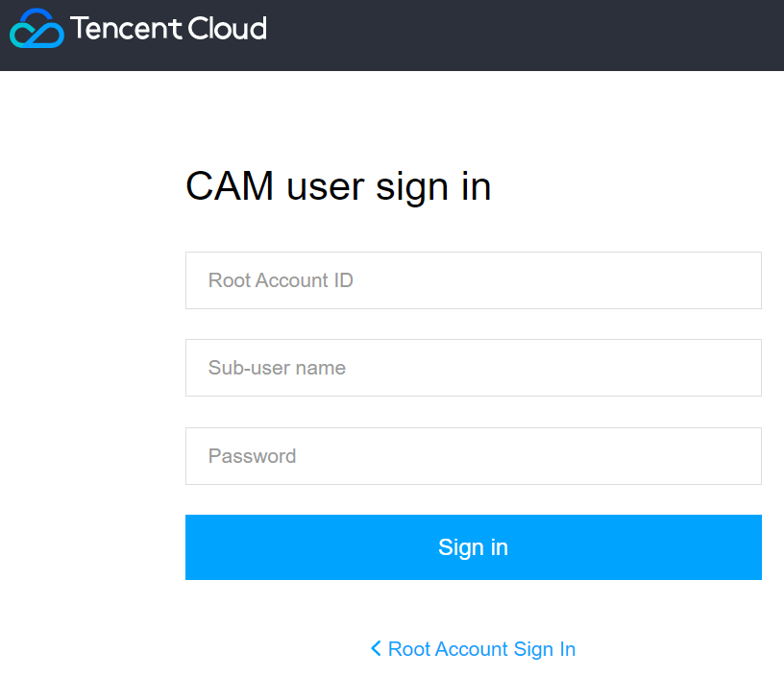Click the Tencent Cloud logo icon
The image size is (784, 677).
37,28
